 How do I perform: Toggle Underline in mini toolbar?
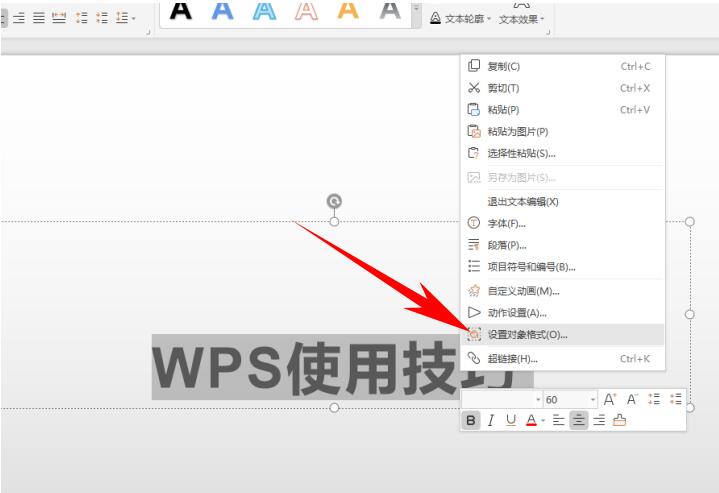tap(511, 420)
